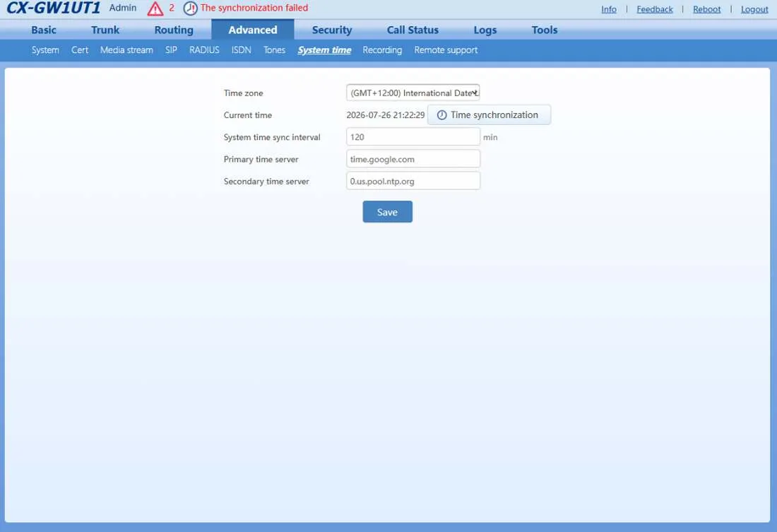Viewport: 777px width, 532px height.
Task: Focus the System time sync interval field
Action: pos(413,137)
